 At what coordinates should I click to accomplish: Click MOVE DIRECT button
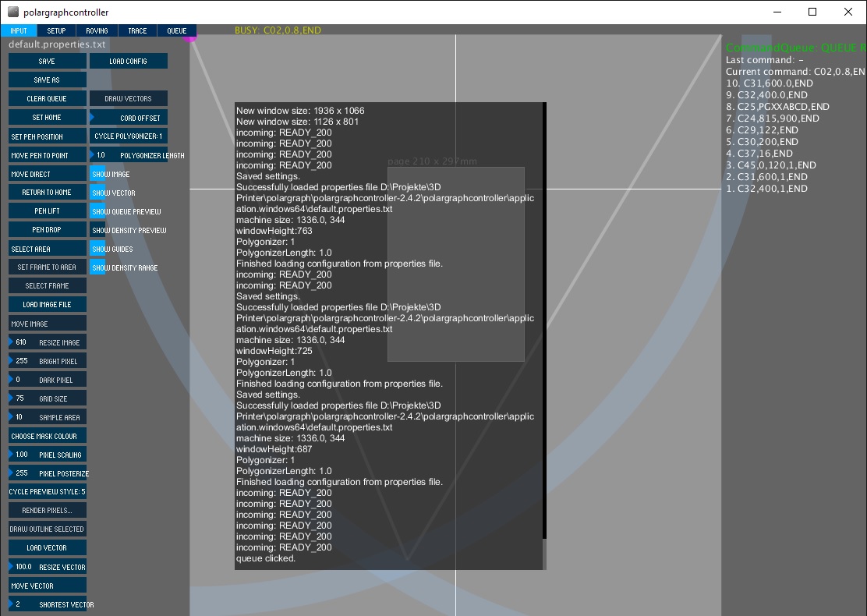click(x=47, y=174)
